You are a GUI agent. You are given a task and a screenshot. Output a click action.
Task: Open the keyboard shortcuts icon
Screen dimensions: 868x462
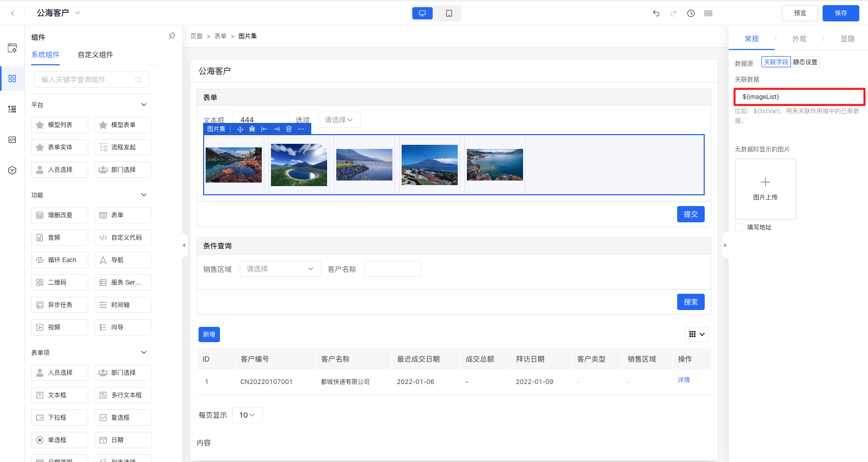coord(708,13)
